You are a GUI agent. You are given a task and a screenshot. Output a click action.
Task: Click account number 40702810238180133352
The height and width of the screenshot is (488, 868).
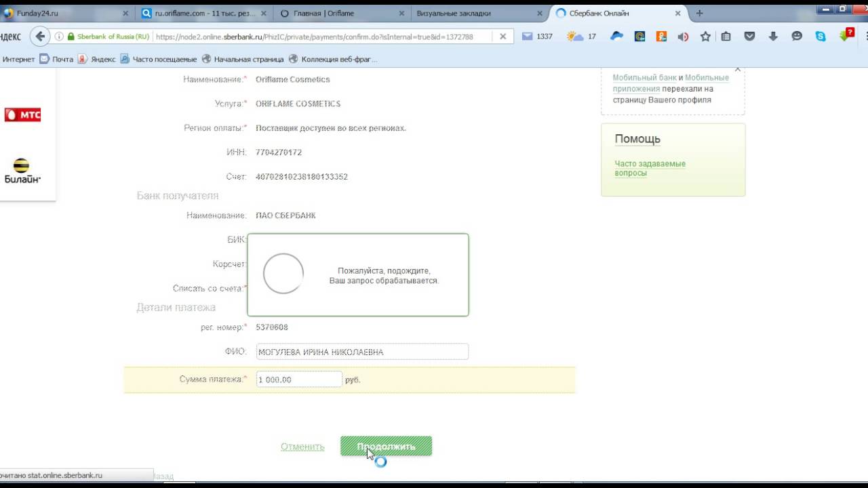(302, 177)
